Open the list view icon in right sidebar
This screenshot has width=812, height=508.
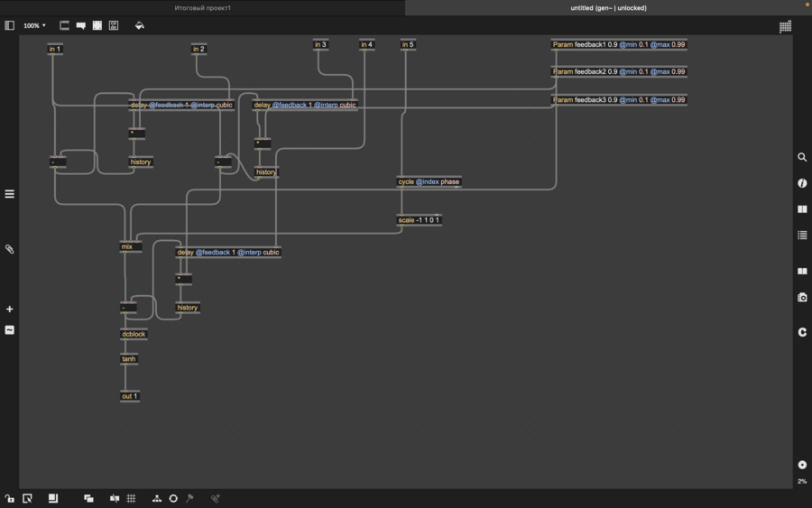(802, 236)
